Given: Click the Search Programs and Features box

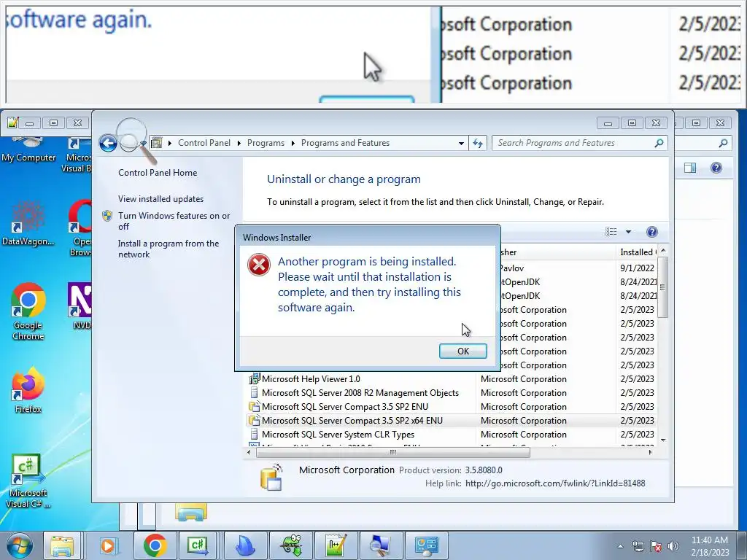Looking at the screenshot, I should click(572, 143).
